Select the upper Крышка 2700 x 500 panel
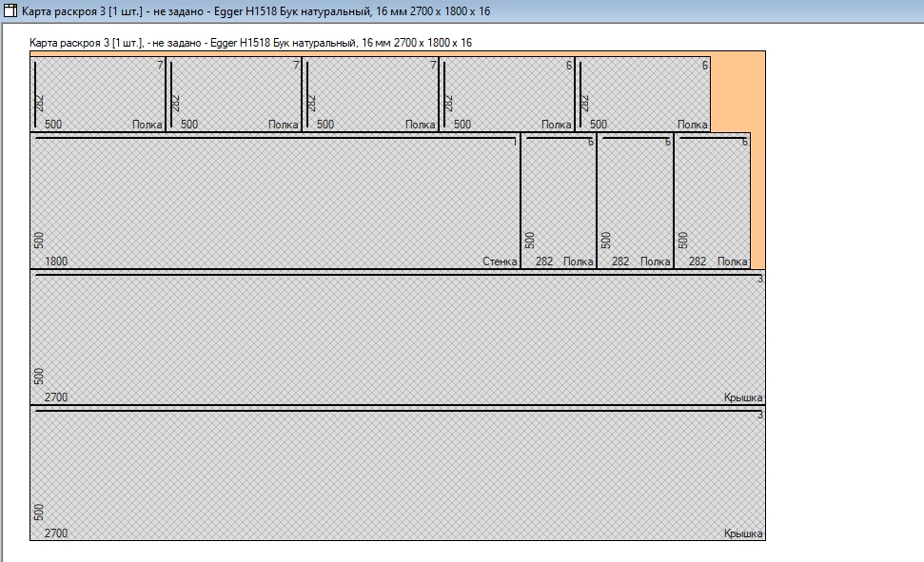 click(x=398, y=337)
